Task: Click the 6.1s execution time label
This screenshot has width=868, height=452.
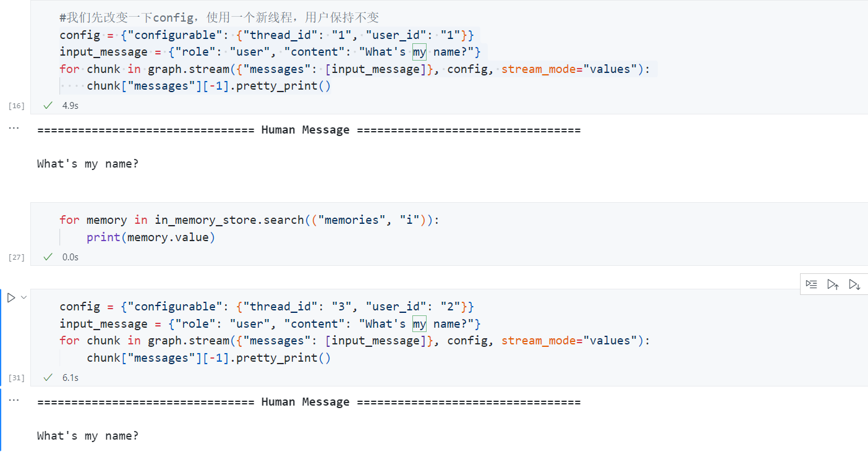Action: [70, 377]
